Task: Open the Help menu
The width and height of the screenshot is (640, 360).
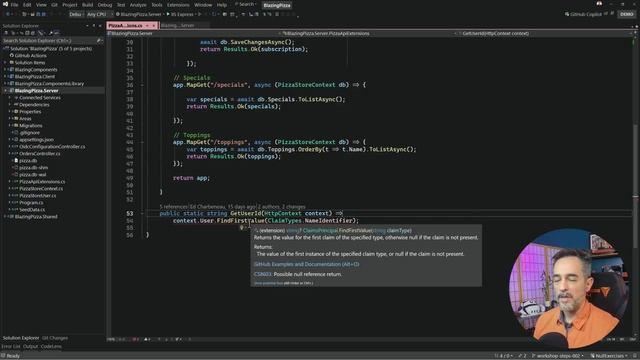Action: 222,5
